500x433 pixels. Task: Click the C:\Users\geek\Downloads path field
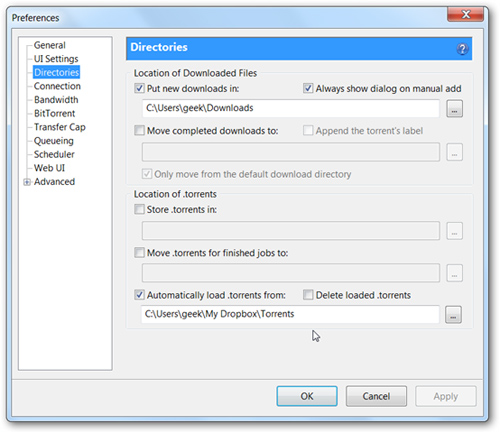[291, 108]
